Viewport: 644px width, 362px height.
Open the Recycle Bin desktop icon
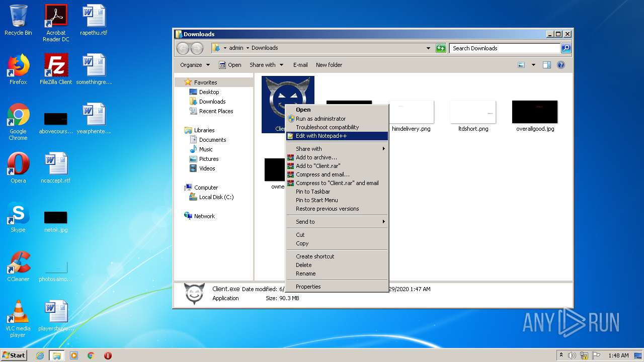click(18, 20)
